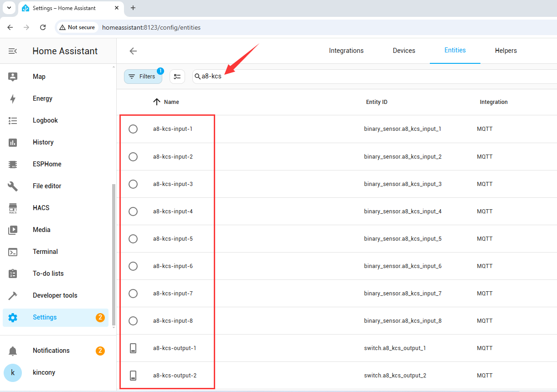Switch to the Helpers tab
Screen dimensions: 557x392
tap(505, 51)
